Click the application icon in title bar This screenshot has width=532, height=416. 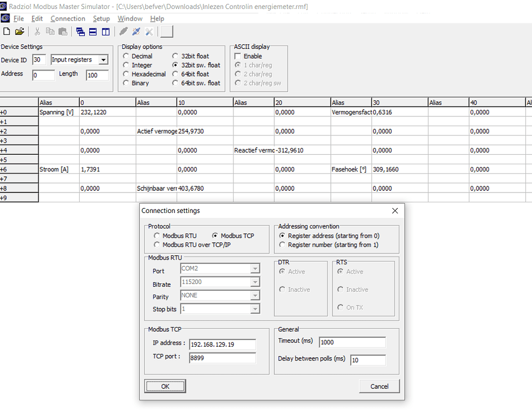tap(3, 6)
